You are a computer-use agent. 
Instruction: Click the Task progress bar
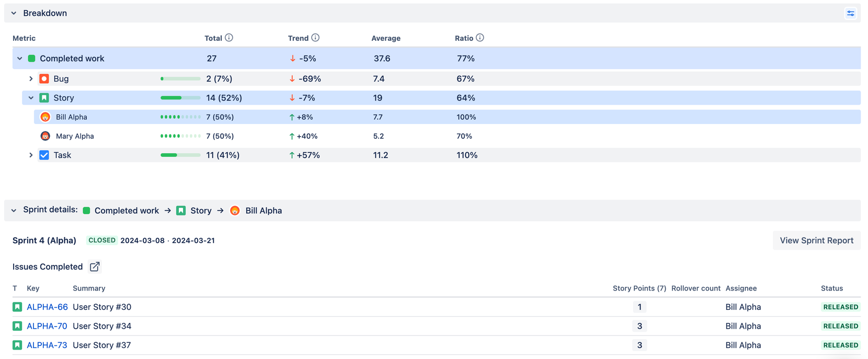[180, 155]
